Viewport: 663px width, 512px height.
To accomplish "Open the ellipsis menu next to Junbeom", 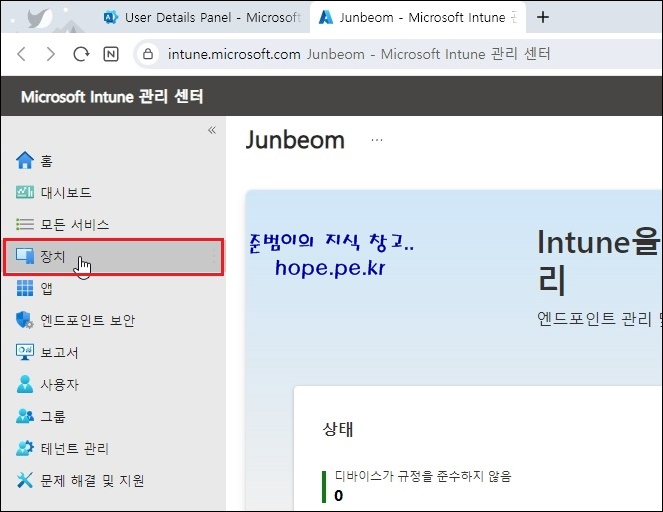I will [377, 140].
